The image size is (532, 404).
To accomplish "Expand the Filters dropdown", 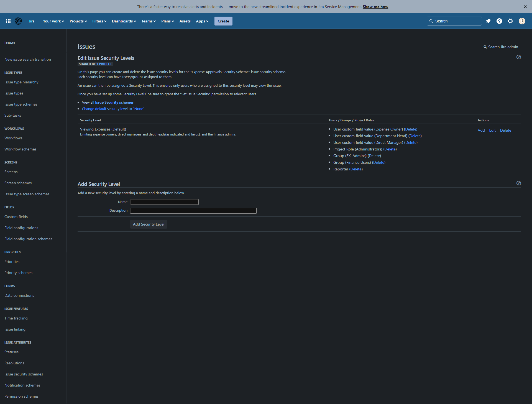I will (x=99, y=21).
